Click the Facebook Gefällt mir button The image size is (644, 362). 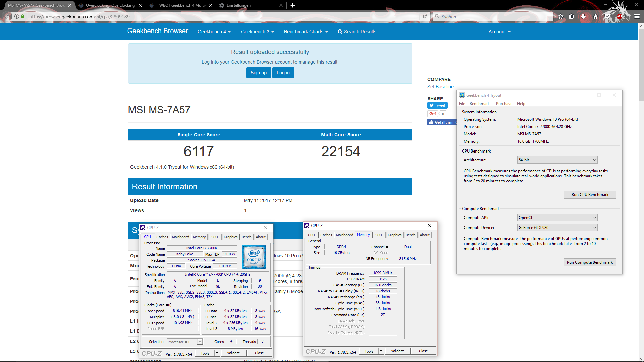442,122
